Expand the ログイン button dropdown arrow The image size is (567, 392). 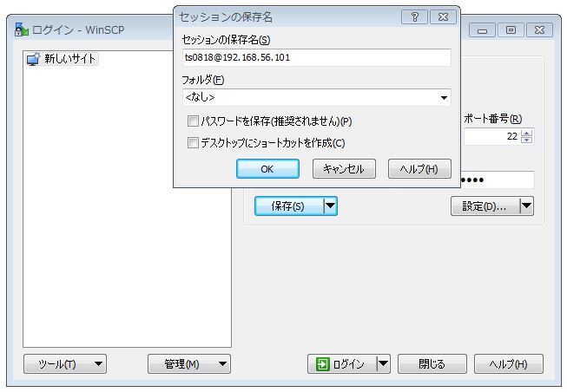(383, 364)
